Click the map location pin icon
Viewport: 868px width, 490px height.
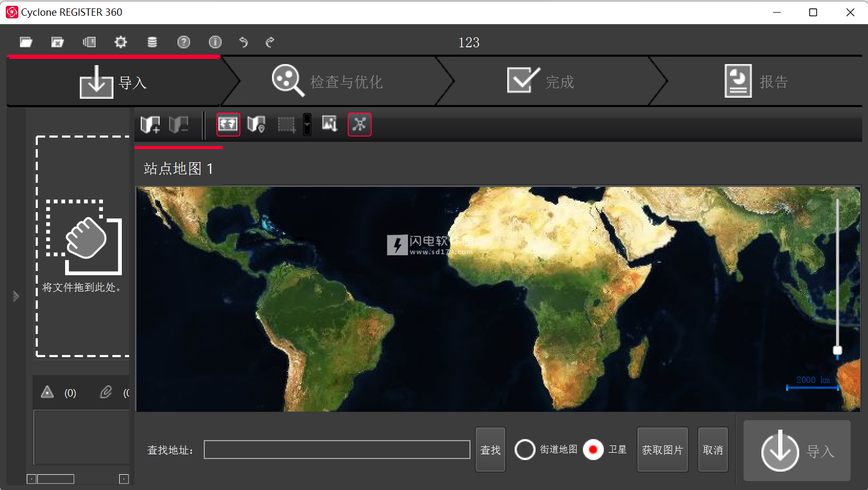tap(256, 124)
